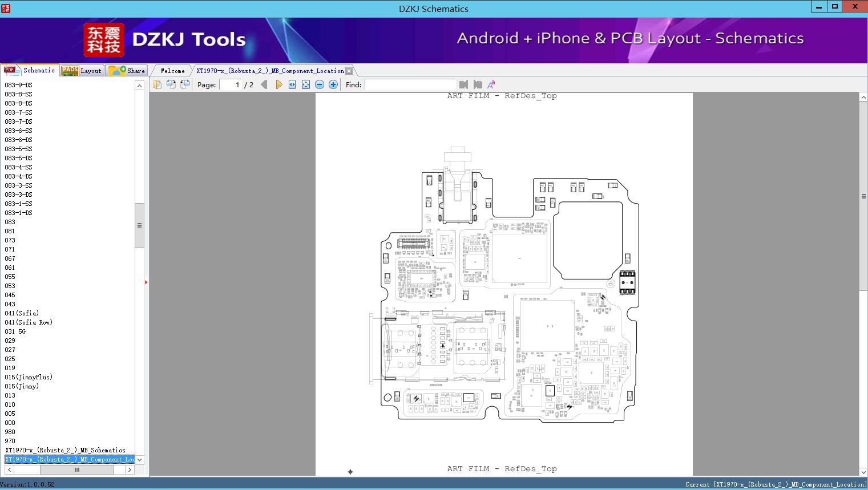Screen dimensions: 868x490
Task: Select model 045 in the list
Action: [x=10, y=295]
